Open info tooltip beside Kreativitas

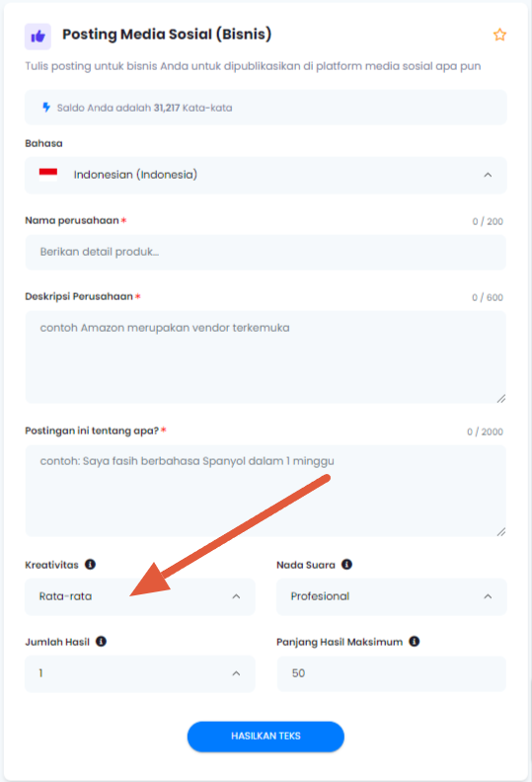pyautogui.click(x=90, y=565)
